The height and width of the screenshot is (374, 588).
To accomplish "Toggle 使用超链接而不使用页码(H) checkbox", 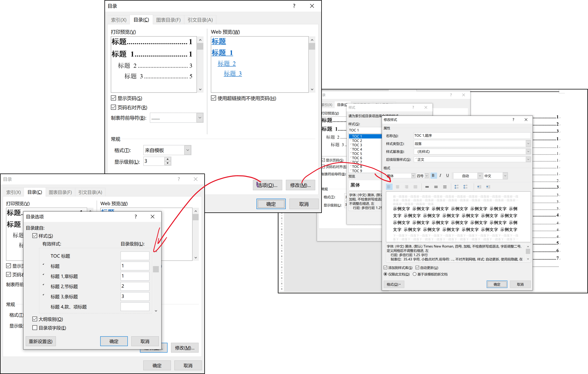I will point(214,98).
